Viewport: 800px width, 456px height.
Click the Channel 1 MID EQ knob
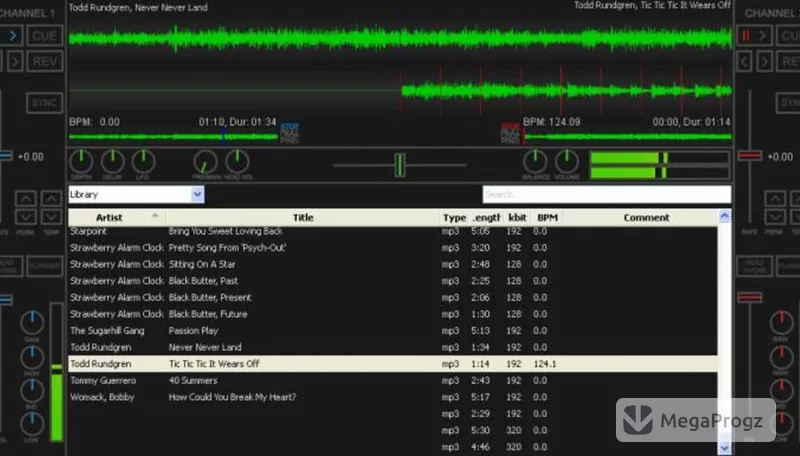coord(32,391)
